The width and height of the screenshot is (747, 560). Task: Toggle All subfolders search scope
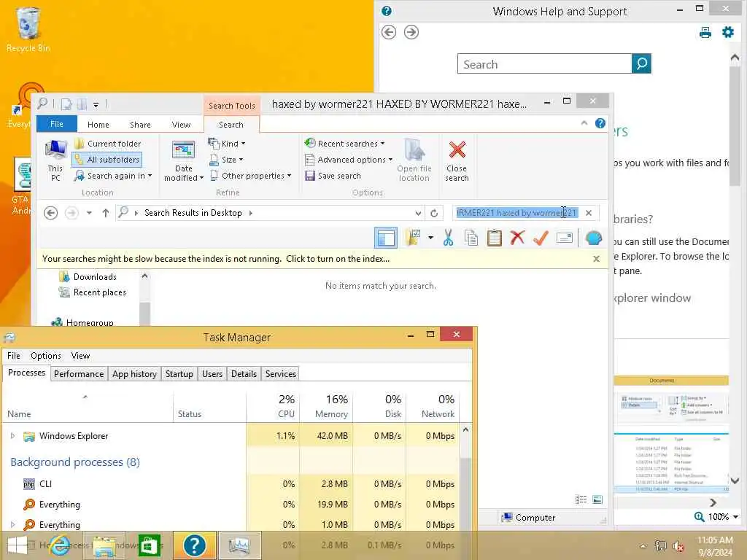coord(107,160)
